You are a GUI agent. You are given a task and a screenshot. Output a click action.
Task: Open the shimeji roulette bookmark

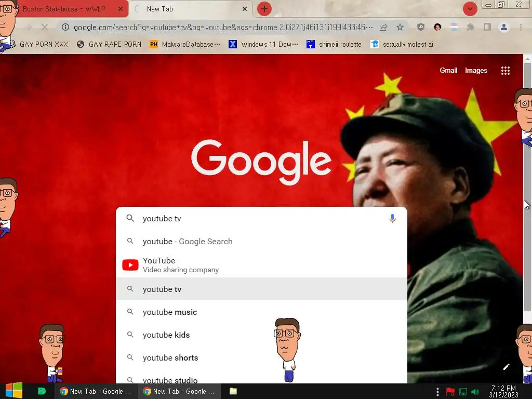tap(334, 44)
